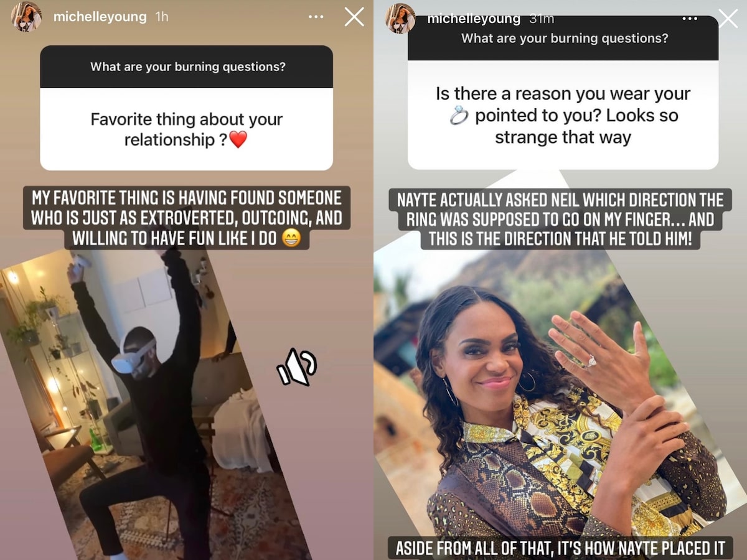
Task: Tap the 'Favorite thing about your relationship' question box
Action: point(187,129)
